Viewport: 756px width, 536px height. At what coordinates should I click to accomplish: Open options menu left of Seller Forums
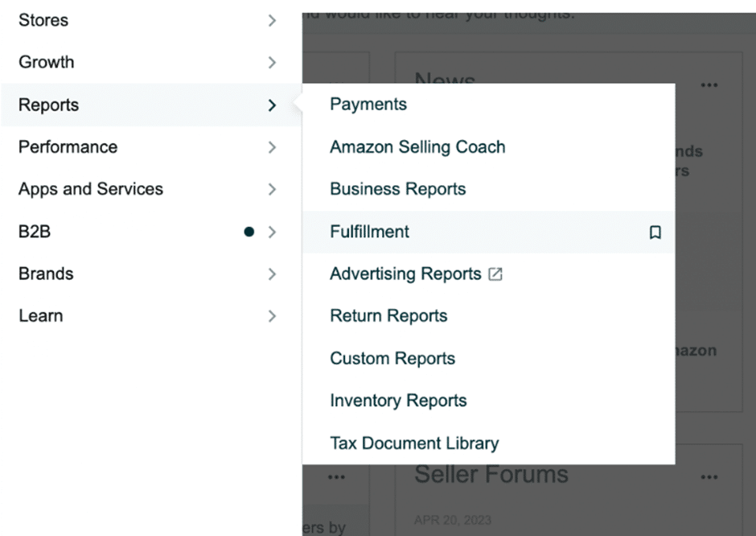click(x=336, y=477)
